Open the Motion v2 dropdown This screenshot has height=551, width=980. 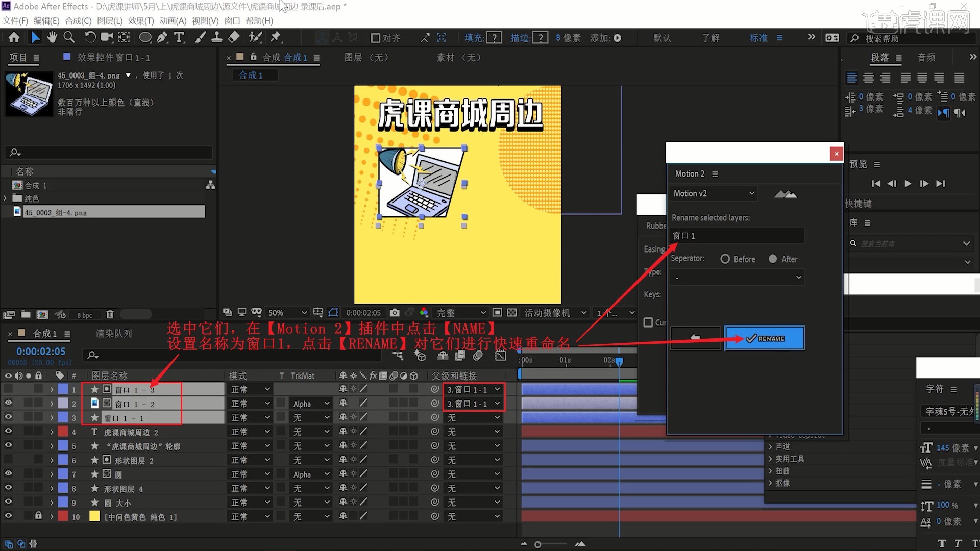(714, 193)
